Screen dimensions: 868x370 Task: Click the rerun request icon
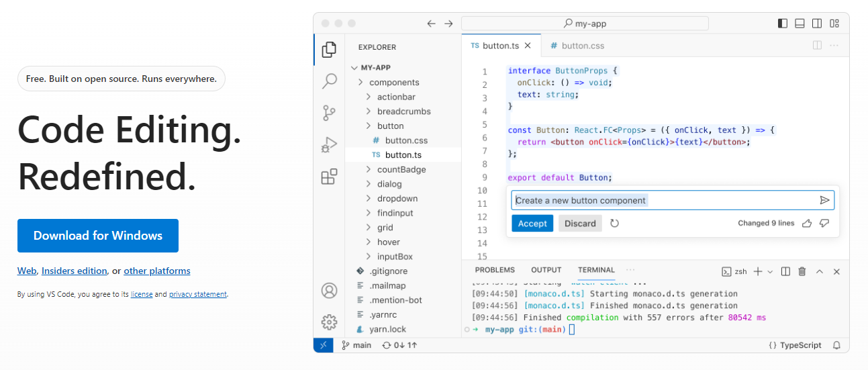(x=614, y=223)
